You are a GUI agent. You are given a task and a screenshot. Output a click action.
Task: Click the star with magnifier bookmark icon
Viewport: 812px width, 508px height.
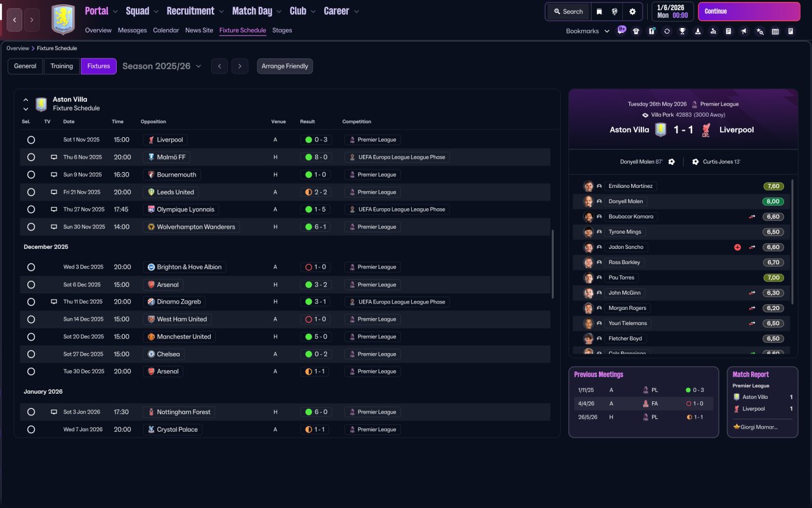760,31
